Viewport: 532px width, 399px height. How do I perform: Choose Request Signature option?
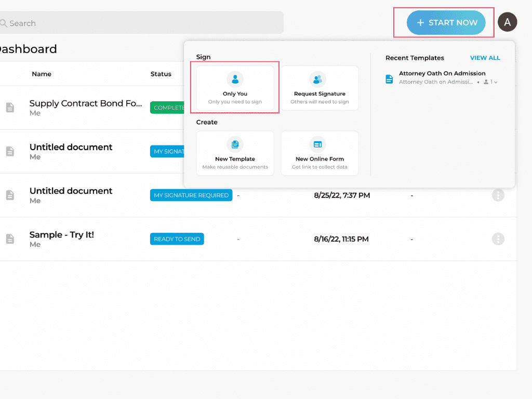[x=320, y=88]
